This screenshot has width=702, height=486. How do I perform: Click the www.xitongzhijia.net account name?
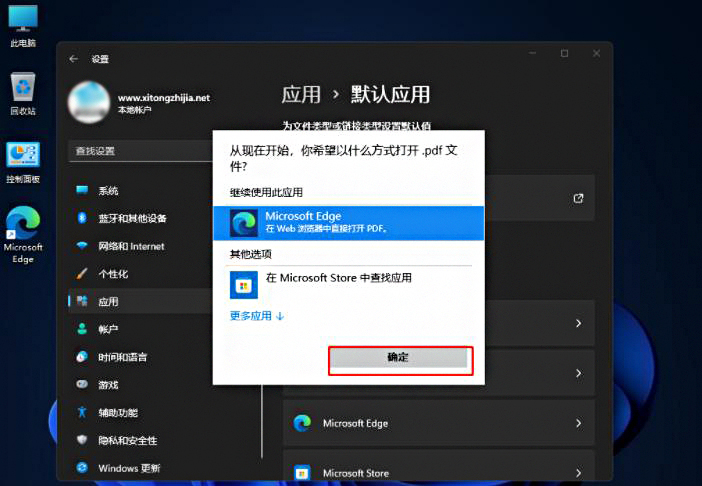click(x=163, y=98)
